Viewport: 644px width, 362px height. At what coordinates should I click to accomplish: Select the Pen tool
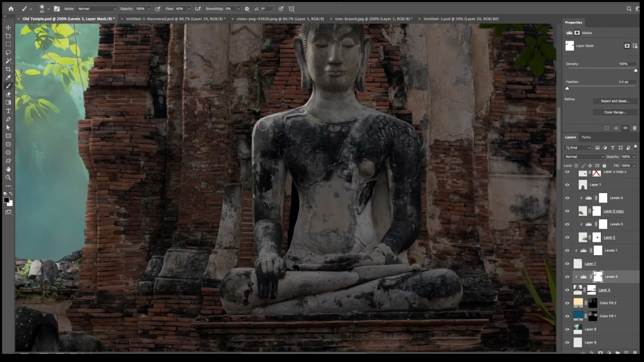pos(8,119)
